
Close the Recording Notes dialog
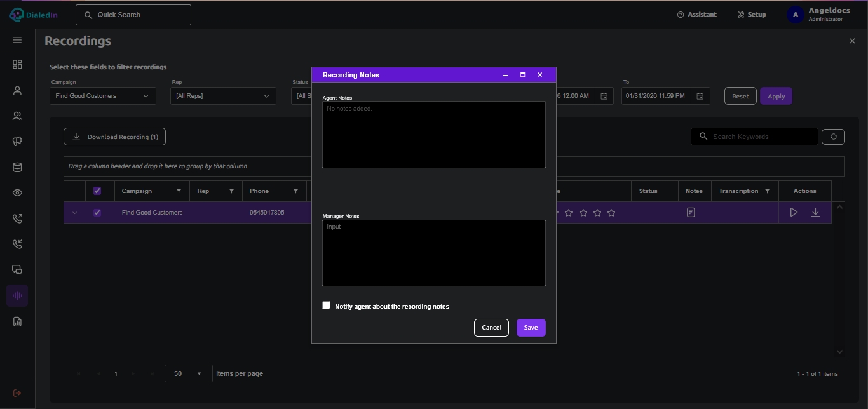pyautogui.click(x=540, y=75)
